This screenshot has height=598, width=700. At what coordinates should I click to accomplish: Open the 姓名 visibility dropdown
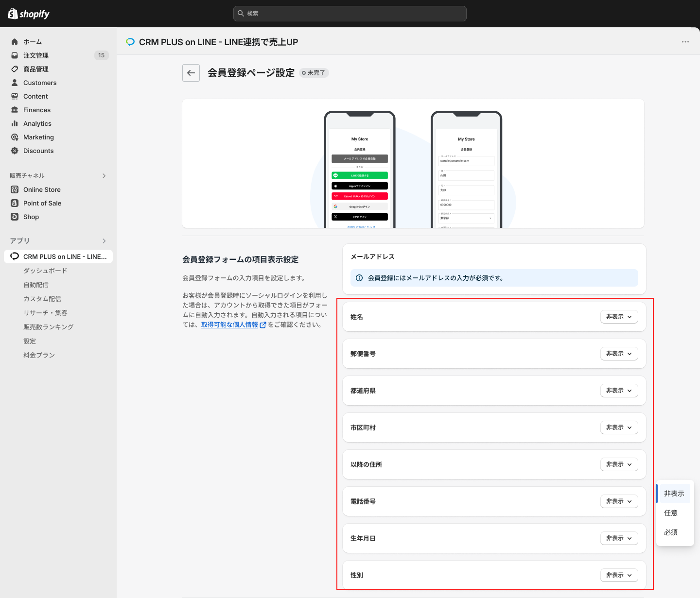(x=619, y=317)
